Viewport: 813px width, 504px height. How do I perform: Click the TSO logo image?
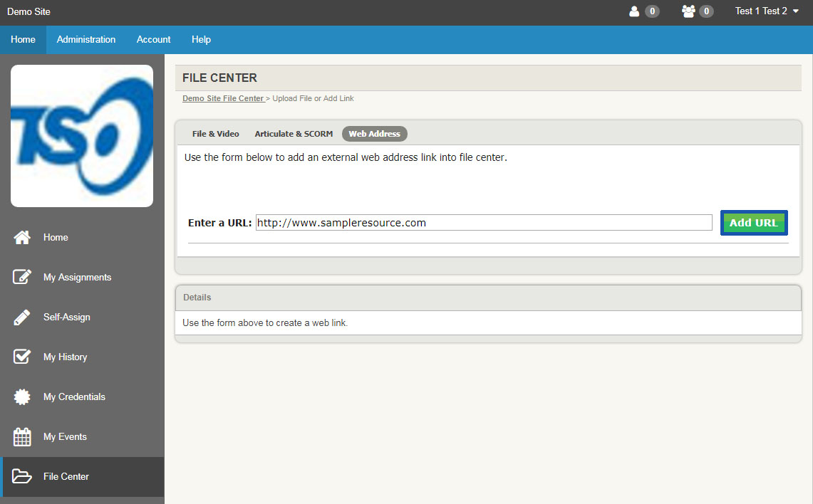[82, 136]
